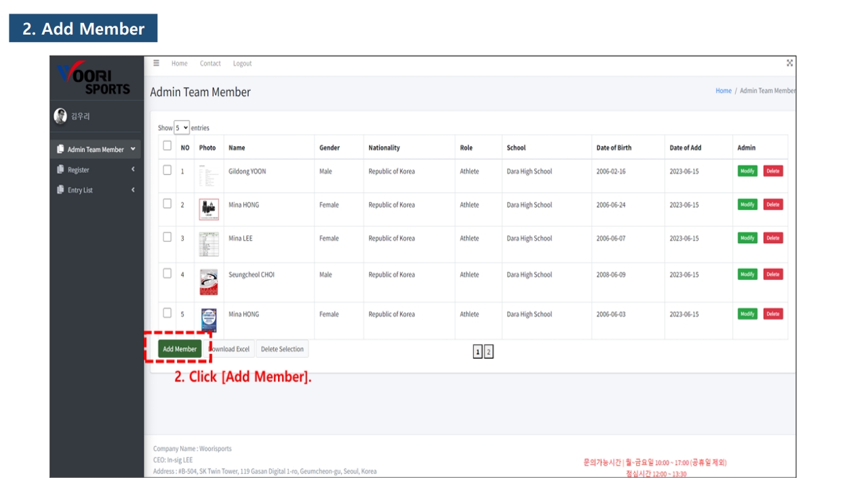
Task: Click the name Gildong YOON
Action: tap(248, 171)
